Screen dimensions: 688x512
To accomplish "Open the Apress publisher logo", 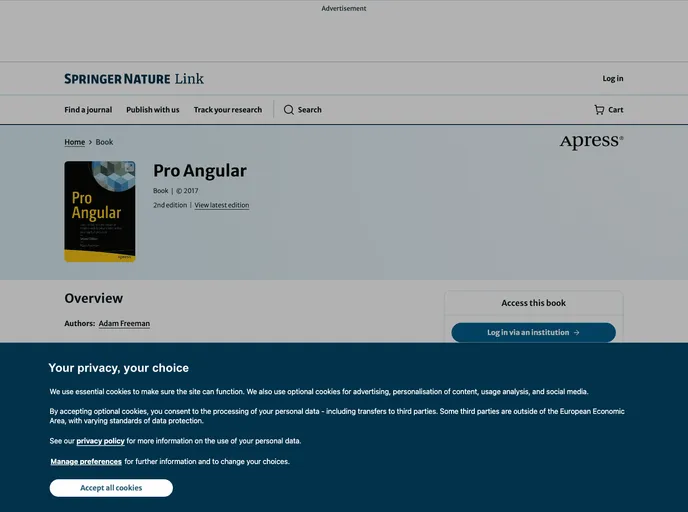I will (x=591, y=142).
